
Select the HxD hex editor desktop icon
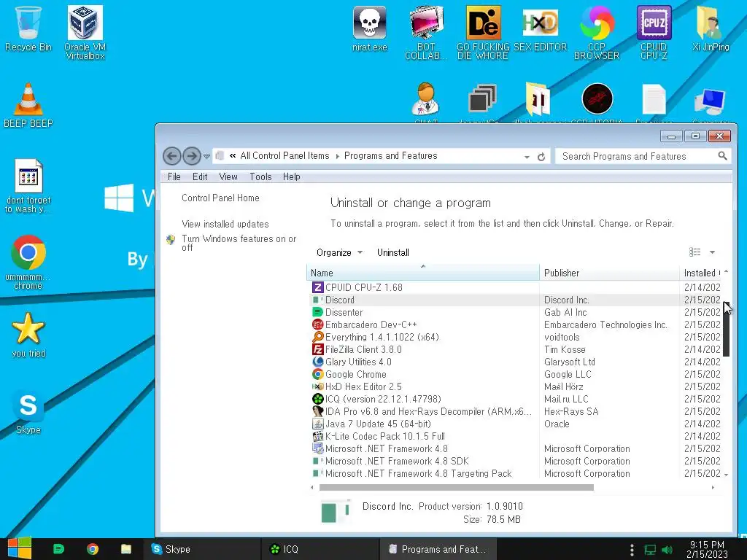[x=541, y=28]
